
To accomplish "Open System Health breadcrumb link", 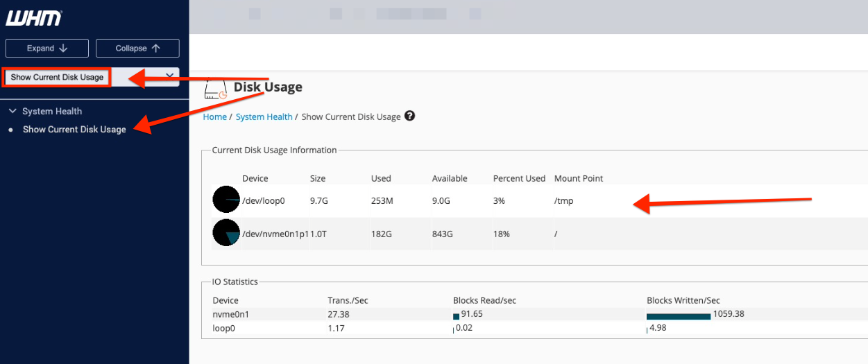I will click(x=264, y=117).
